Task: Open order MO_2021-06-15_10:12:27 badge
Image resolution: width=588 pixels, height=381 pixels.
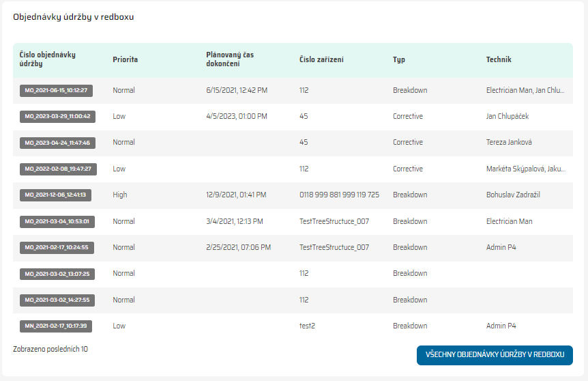Action: (57, 90)
